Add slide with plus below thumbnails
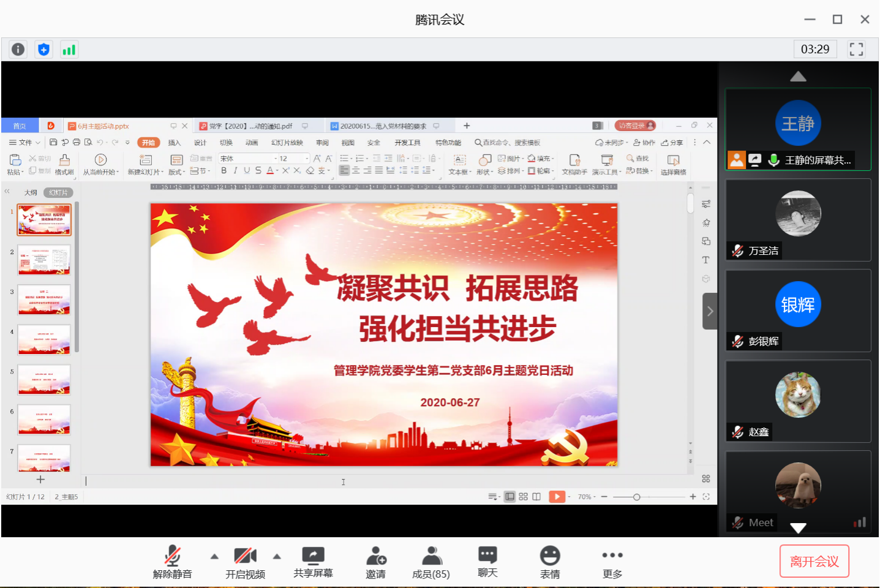 (x=40, y=480)
